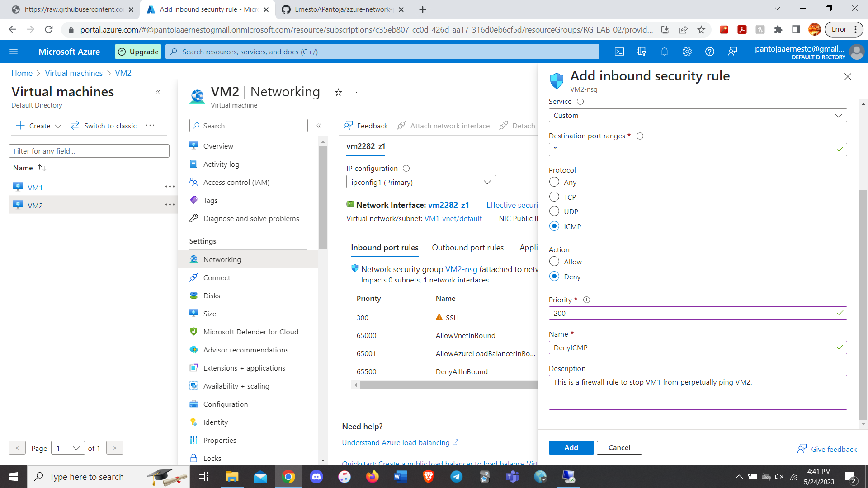The height and width of the screenshot is (488, 868).
Task: Collapse the Virtual machines pane
Action: [x=158, y=92]
